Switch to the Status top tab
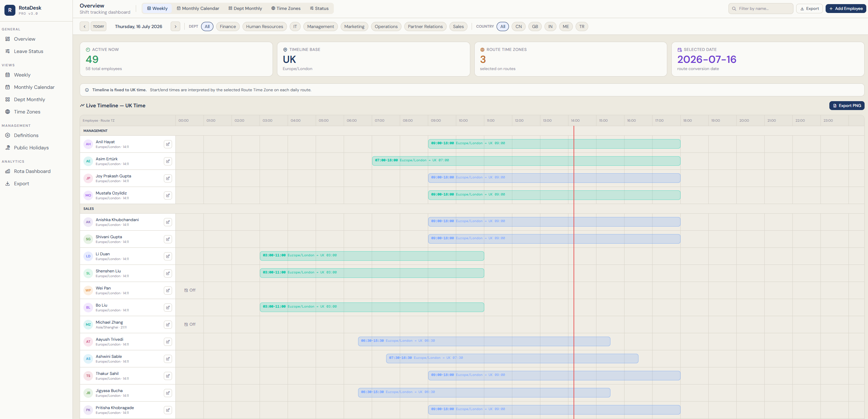Viewport: 868px width, 419px height. 319,9
